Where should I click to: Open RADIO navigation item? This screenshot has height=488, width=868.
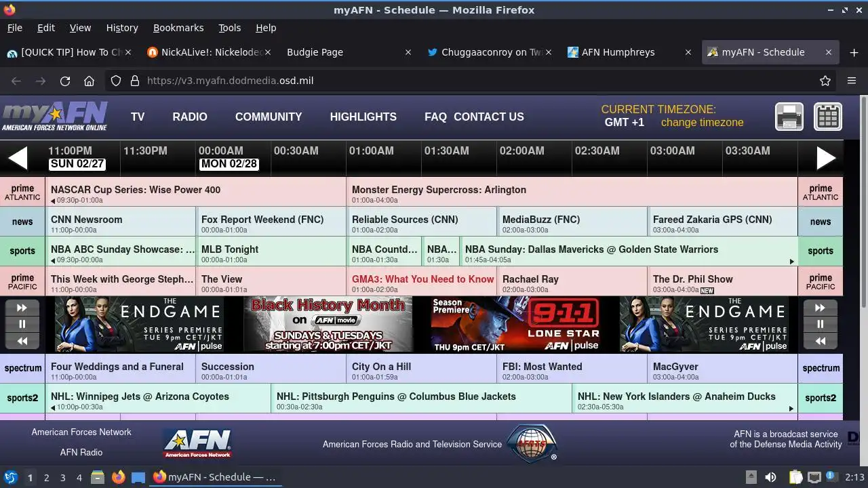click(x=190, y=117)
